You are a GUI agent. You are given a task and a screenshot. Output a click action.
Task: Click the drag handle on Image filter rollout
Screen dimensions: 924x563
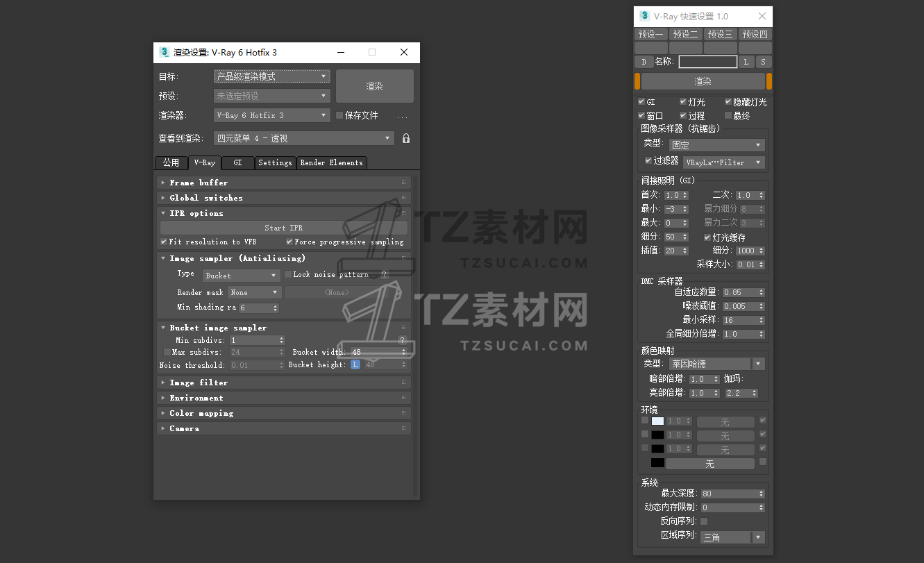point(403,383)
